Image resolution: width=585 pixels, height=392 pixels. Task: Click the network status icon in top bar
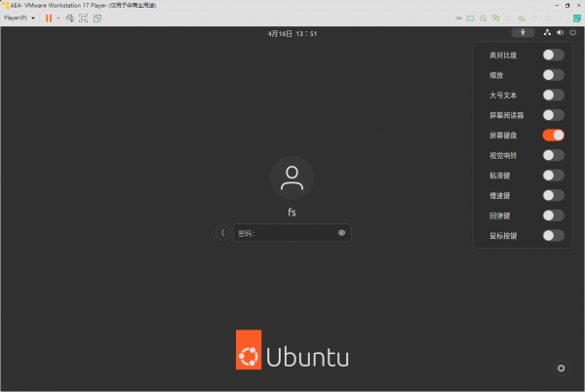click(547, 32)
